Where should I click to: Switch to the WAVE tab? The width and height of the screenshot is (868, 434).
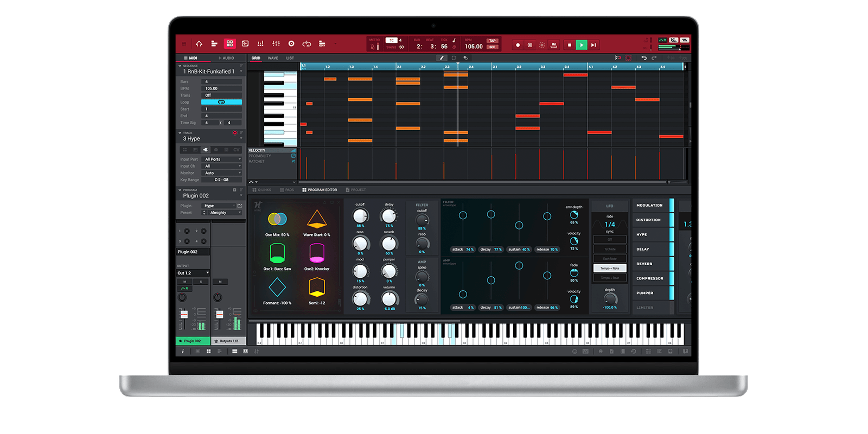coord(273,58)
